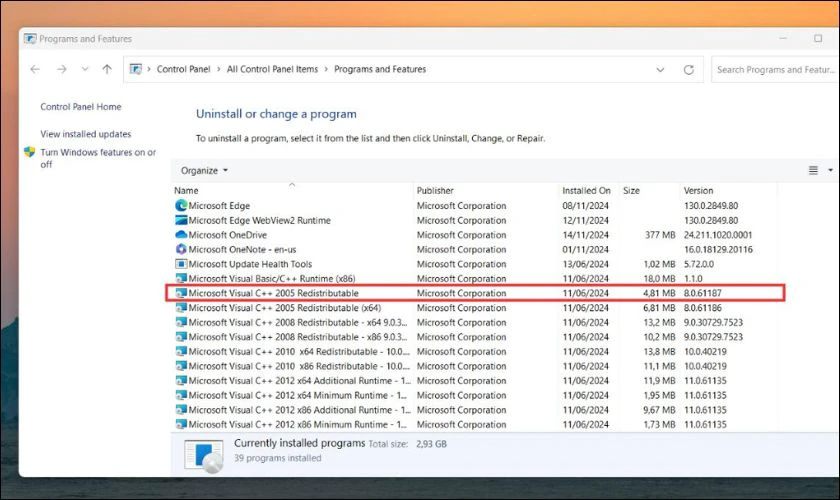Open View installed updates link
Viewport: 840px width, 500px height.
click(86, 134)
